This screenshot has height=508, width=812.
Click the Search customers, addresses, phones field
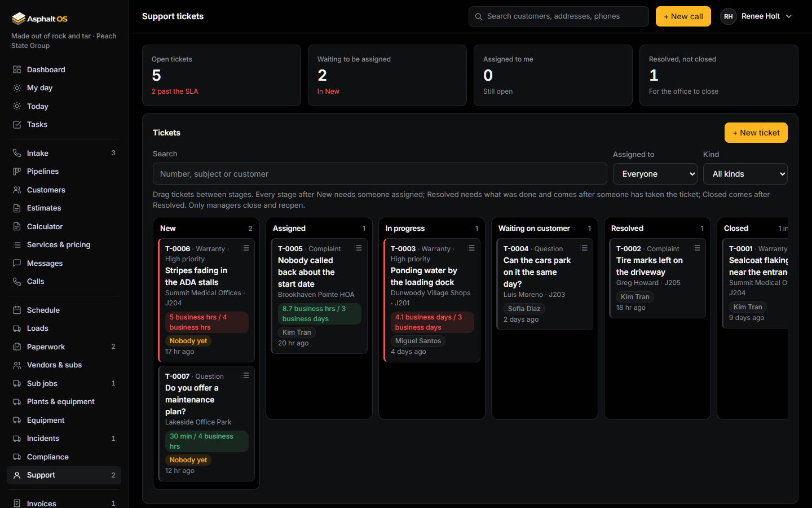point(559,16)
